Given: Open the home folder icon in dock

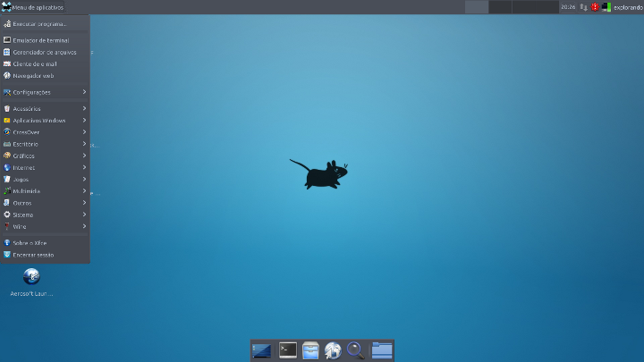Looking at the screenshot, I should 382,351.
